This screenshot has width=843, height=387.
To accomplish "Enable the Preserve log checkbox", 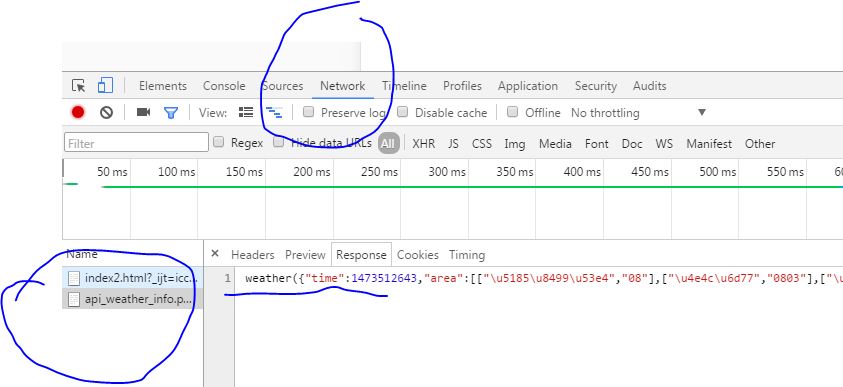I will [x=308, y=112].
